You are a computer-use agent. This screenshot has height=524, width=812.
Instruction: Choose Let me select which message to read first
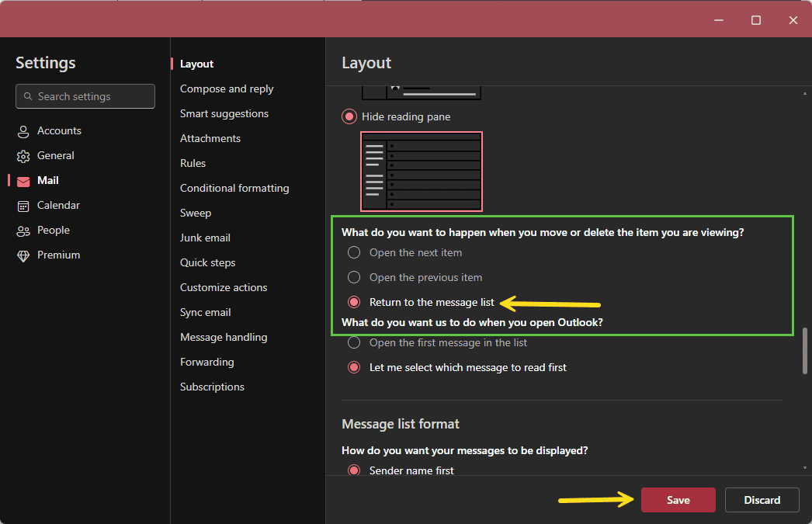[354, 367]
